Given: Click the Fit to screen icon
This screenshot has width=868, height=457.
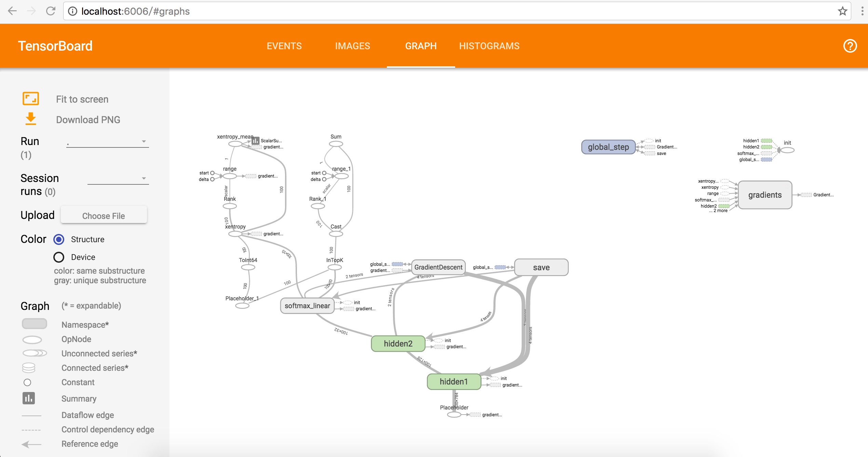Looking at the screenshot, I should [31, 99].
